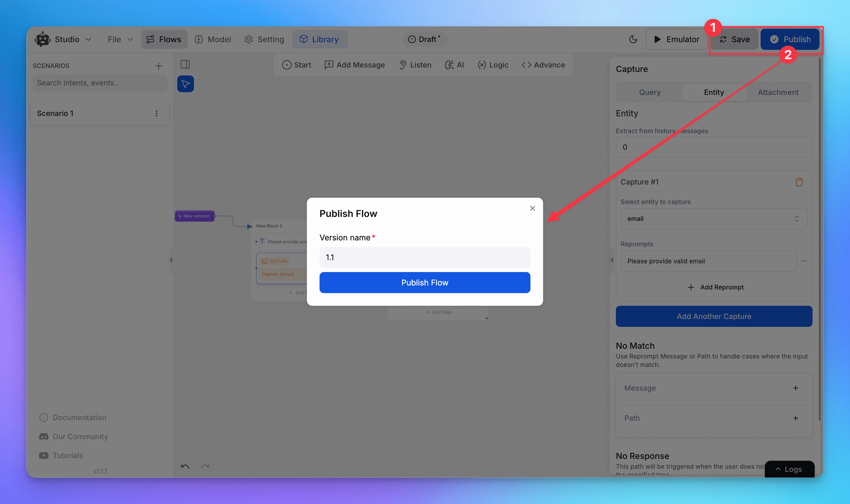The image size is (850, 504).
Task: Add a No Match Path with plus
Action: pos(795,418)
